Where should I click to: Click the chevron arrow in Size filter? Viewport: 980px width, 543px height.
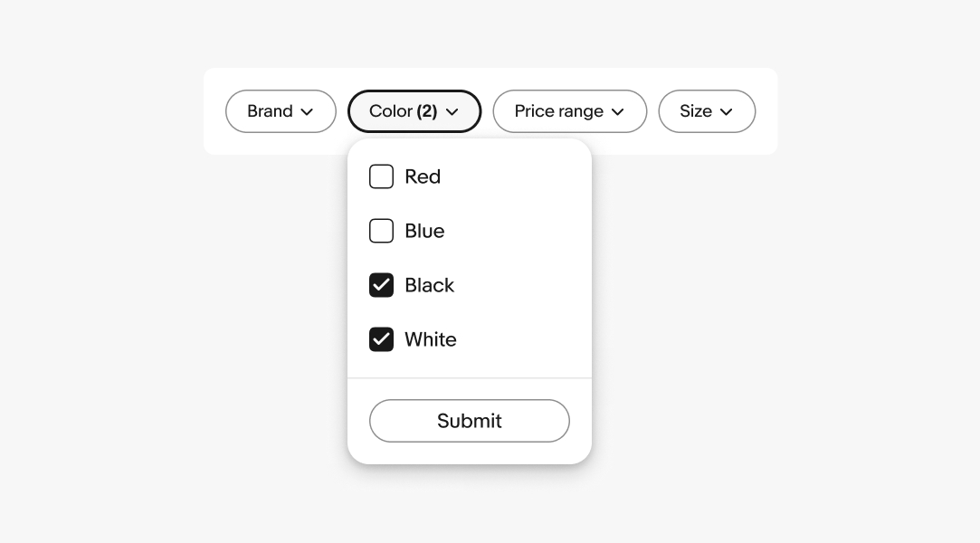(x=726, y=112)
